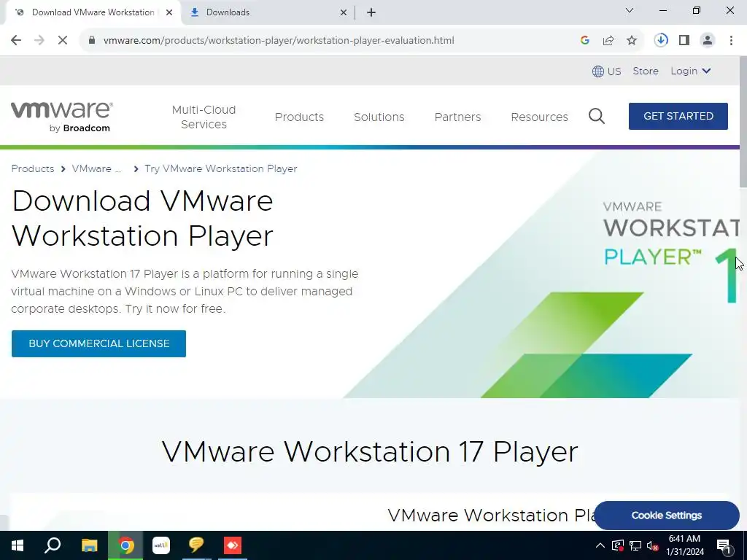
Task: Click the VMware by Broadcom logo
Action: (62, 117)
